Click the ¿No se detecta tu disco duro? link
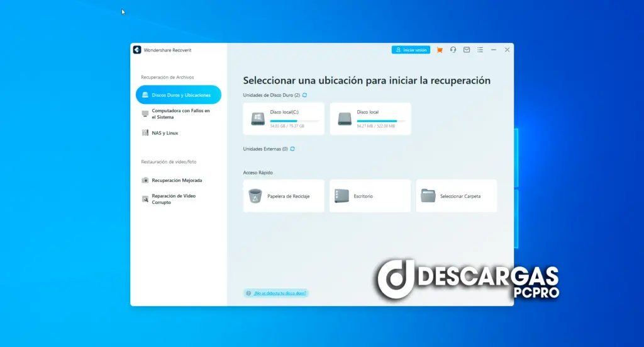 coord(280,293)
